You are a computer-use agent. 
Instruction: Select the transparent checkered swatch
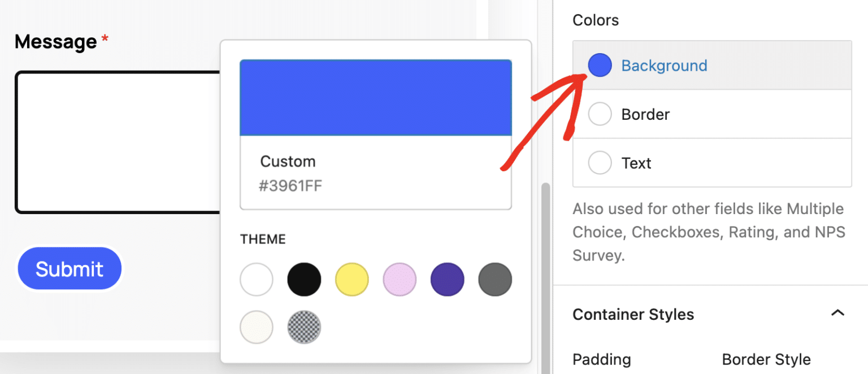click(x=304, y=327)
